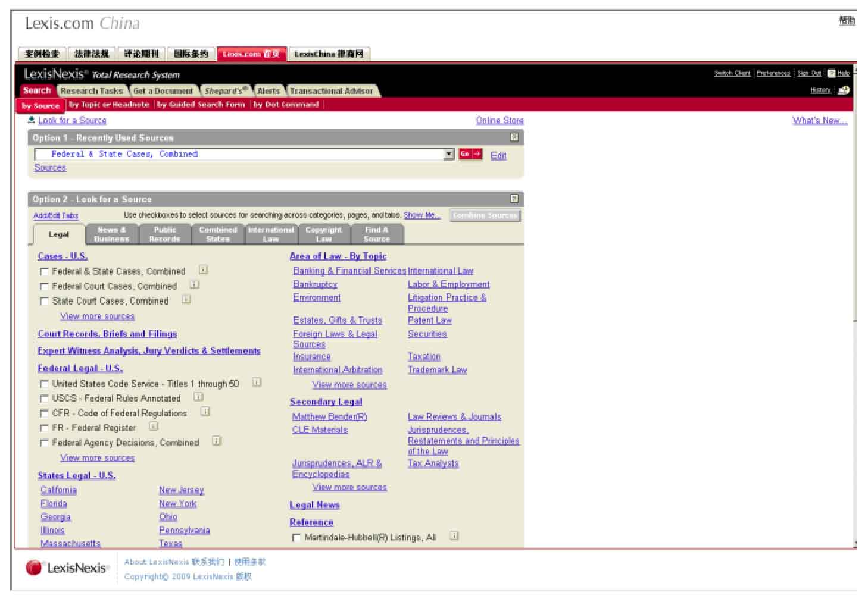
Task: Open the Preferences link in header
Action: point(773,73)
